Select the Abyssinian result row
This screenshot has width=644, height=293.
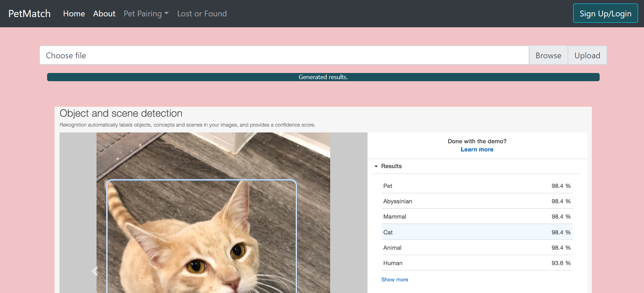coord(477,201)
